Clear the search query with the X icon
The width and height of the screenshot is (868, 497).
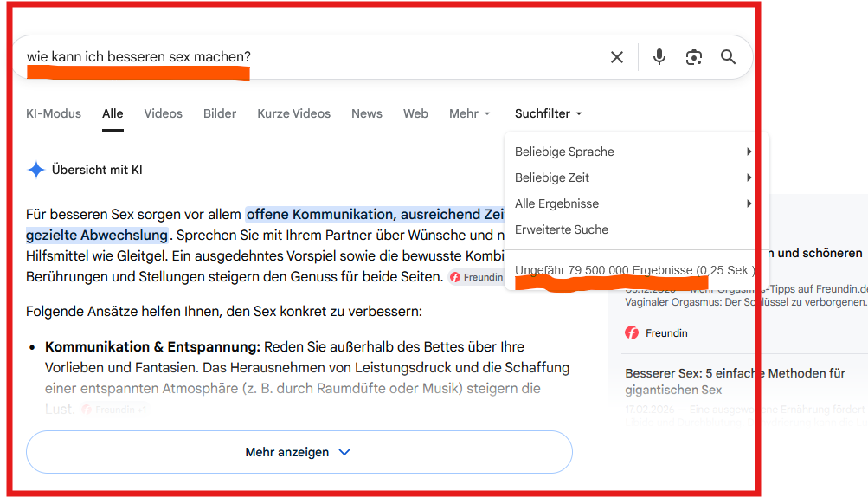click(617, 57)
